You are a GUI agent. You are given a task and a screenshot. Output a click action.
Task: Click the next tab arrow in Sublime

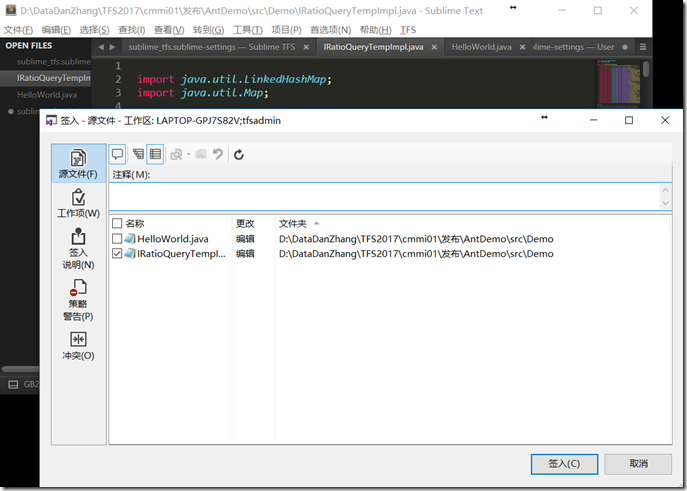(112, 47)
